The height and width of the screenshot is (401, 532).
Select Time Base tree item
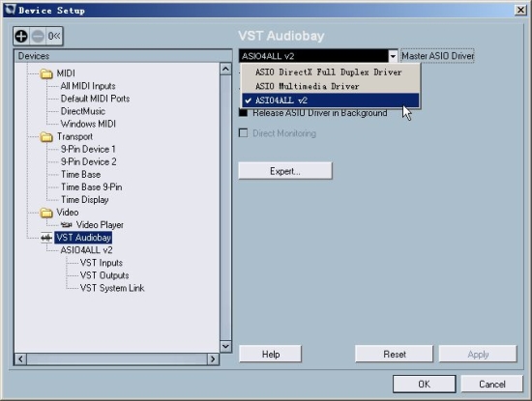tap(80, 174)
